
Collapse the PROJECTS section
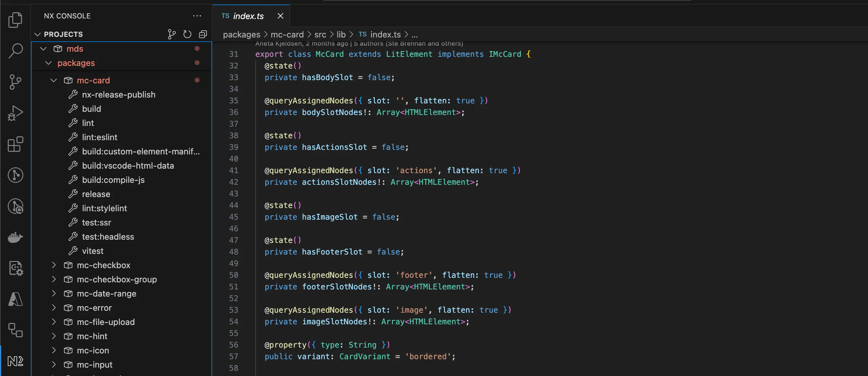click(x=38, y=34)
